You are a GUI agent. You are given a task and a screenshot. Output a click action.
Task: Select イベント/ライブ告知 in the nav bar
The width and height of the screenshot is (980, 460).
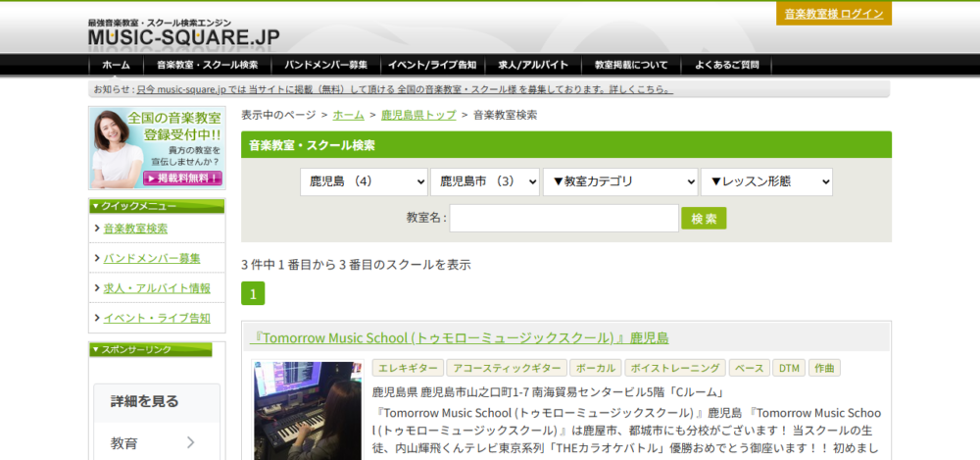[432, 65]
